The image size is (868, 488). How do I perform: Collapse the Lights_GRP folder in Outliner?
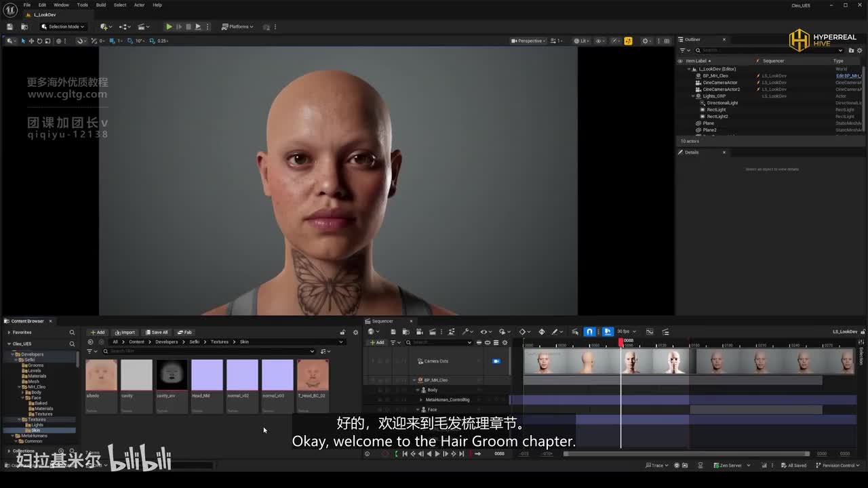click(x=693, y=96)
